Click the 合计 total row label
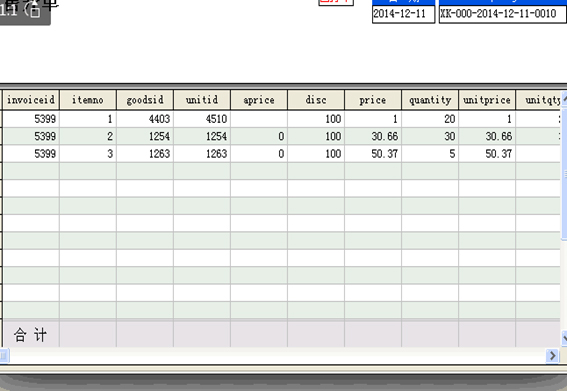The image size is (567, 391). tap(31, 335)
